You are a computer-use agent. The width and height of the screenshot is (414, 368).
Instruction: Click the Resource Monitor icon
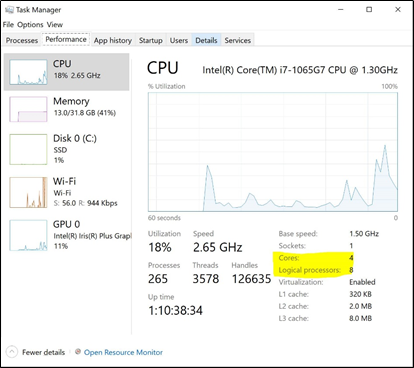[x=78, y=352]
